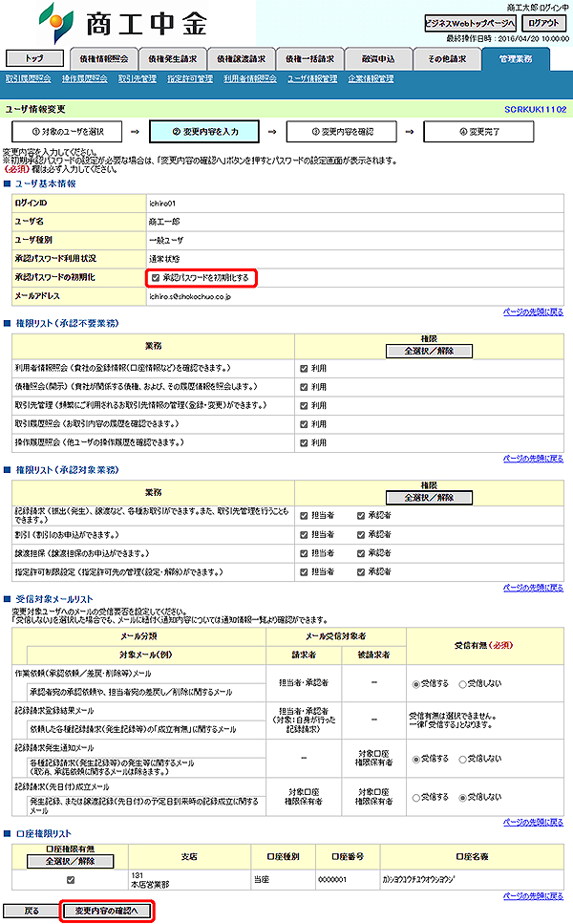Toggle 利用 checkbox for 操作履歴照会 row
The image size is (573, 924).
(x=304, y=442)
